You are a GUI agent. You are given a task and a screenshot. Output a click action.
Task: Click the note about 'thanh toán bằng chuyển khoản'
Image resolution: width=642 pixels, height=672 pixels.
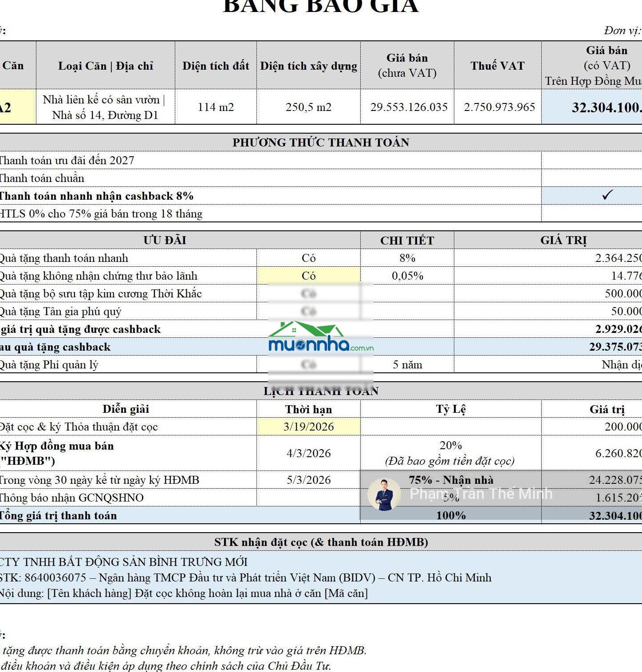tap(184, 650)
